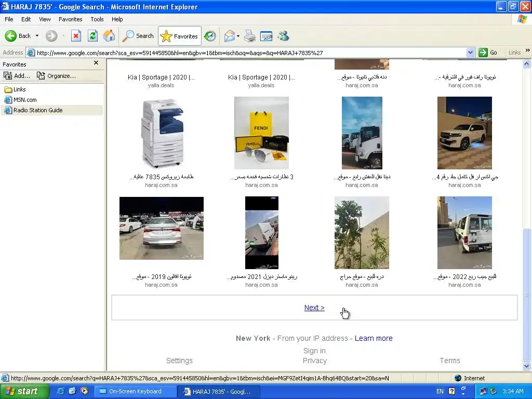Click the EN language indicator
Screen dimensions: 532x399
pyautogui.click(x=440, y=391)
